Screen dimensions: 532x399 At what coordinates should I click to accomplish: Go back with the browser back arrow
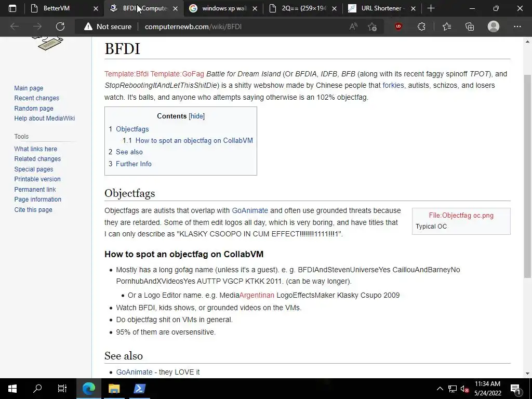pos(15,26)
